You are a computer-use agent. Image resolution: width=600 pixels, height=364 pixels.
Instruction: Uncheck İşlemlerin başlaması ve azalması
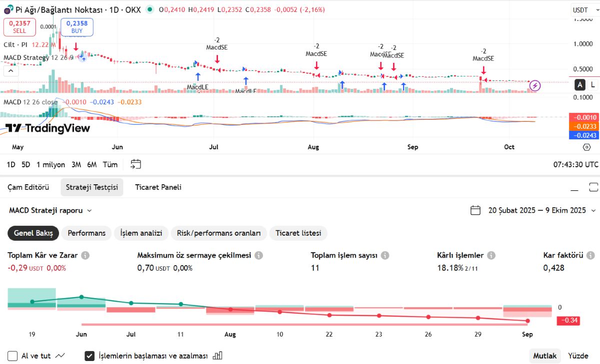coord(89,356)
